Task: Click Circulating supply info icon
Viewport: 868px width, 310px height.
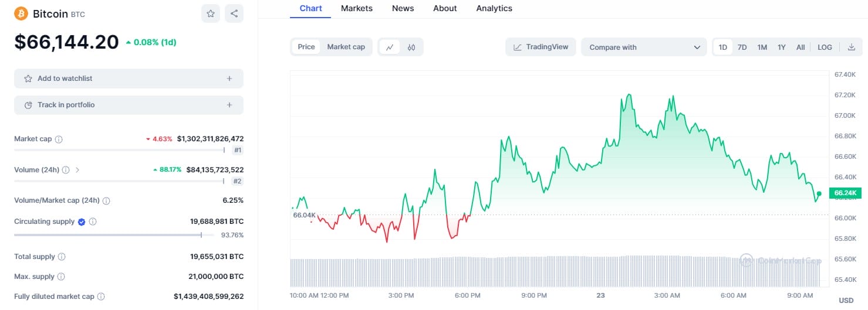Action: pos(93,222)
